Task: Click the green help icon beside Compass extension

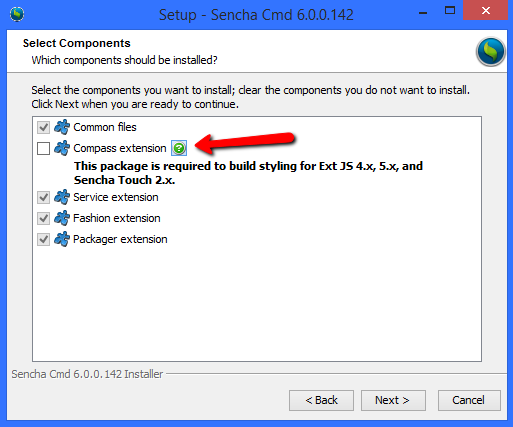Action: coord(179,148)
